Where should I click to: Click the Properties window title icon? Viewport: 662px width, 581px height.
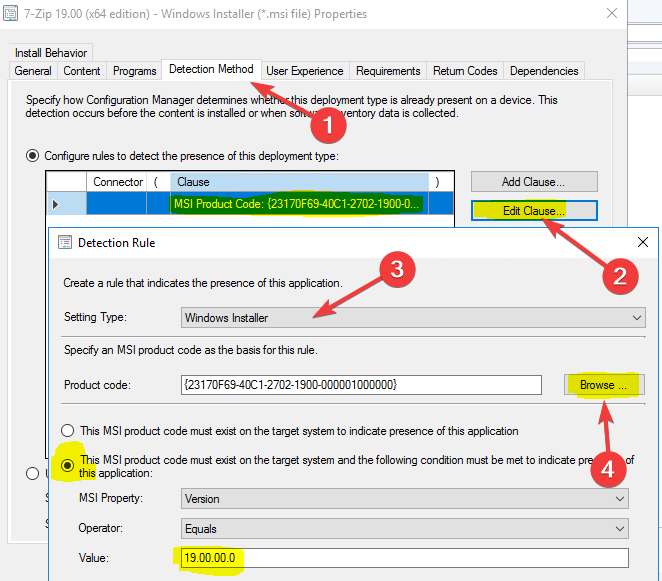[x=10, y=14]
